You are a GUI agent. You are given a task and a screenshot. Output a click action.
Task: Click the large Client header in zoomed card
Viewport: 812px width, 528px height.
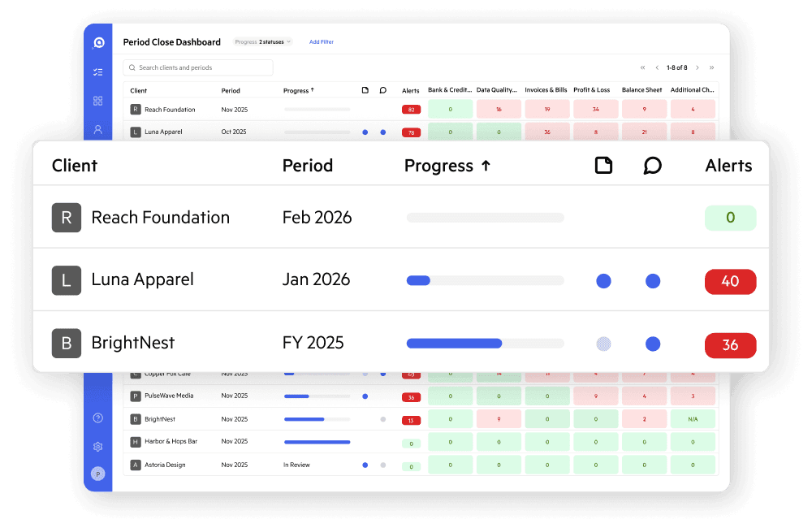tap(75, 166)
